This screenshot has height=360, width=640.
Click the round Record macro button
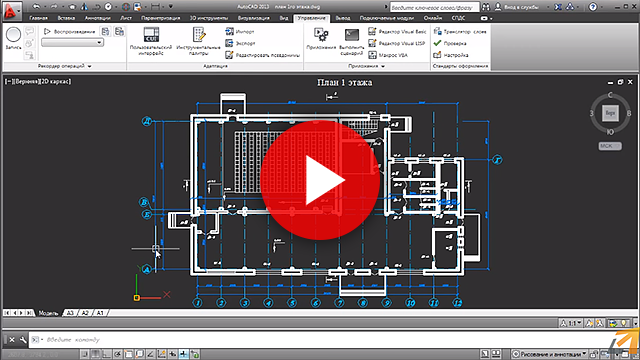click(x=13, y=35)
